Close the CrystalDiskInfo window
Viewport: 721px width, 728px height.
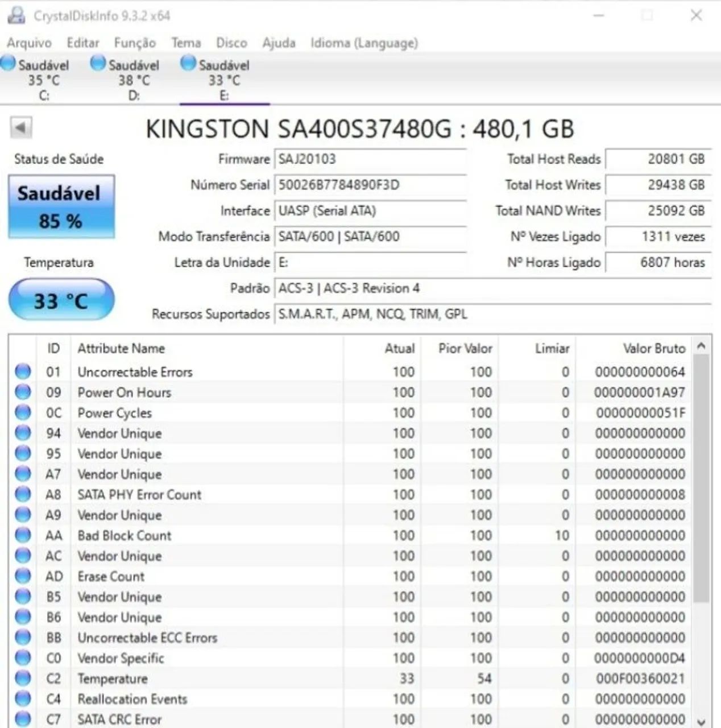pyautogui.click(x=696, y=15)
